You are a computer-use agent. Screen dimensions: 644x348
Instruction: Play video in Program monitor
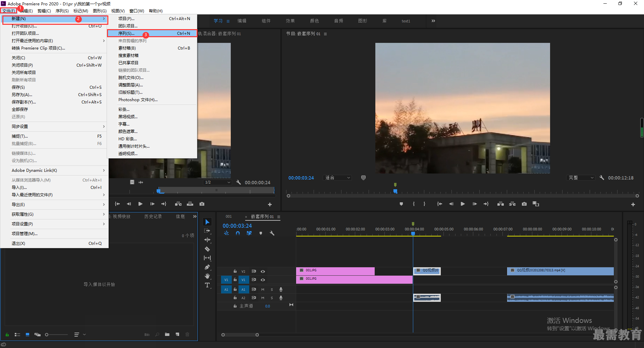(463, 204)
